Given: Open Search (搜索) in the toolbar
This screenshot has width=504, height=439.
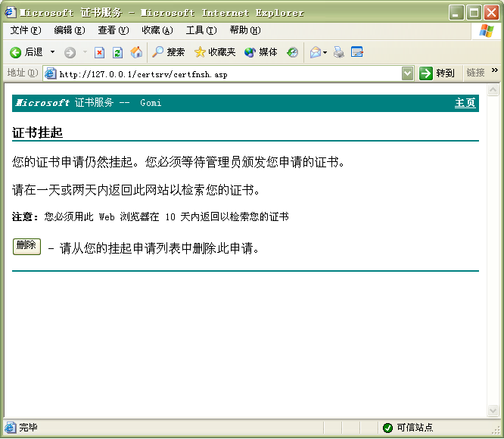Looking at the screenshot, I should click(169, 52).
